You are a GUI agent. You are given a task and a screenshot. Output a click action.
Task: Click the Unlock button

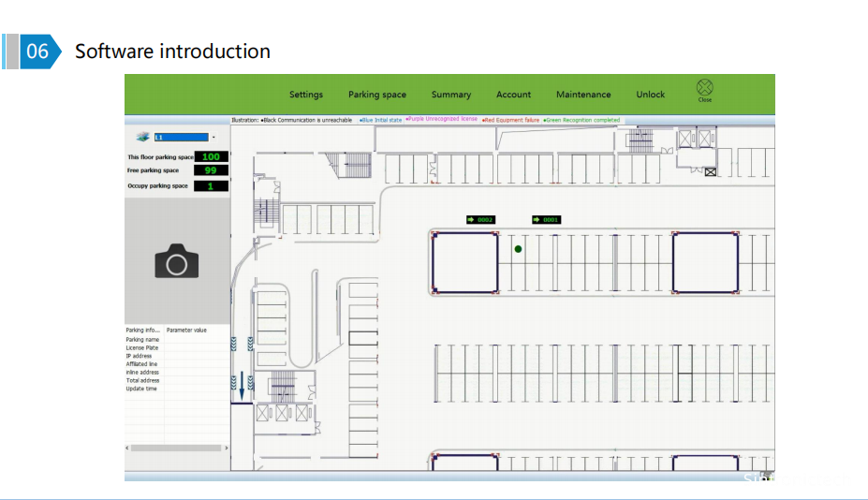(651, 95)
